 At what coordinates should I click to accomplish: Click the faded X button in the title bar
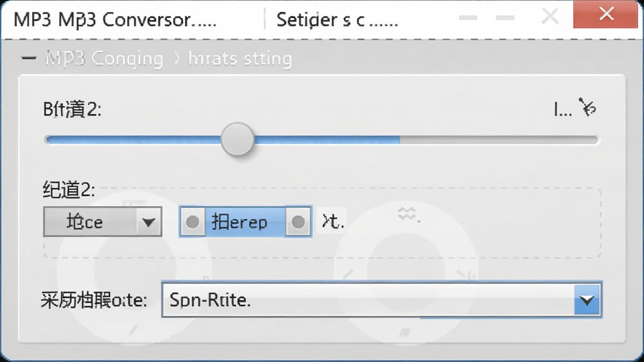550,17
